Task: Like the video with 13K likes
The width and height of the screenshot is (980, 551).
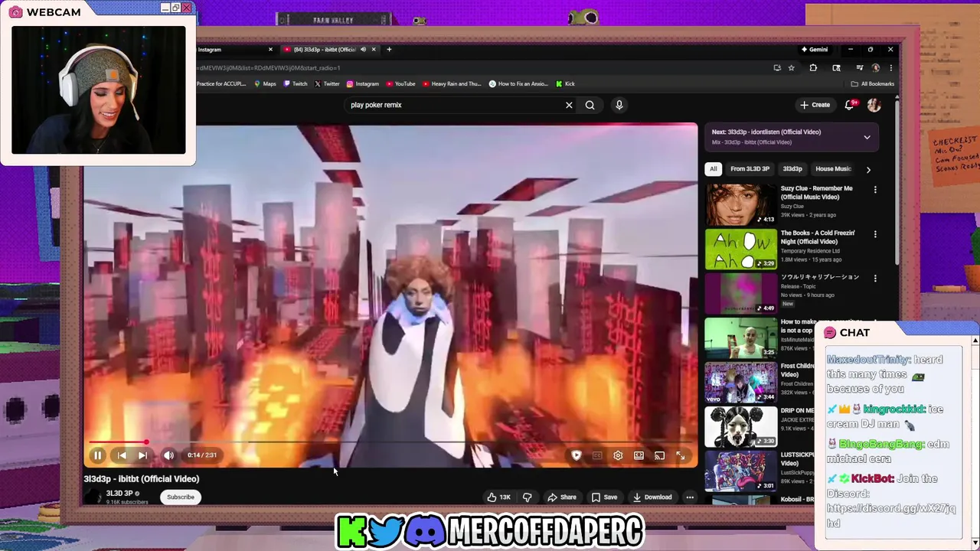Action: 498,497
